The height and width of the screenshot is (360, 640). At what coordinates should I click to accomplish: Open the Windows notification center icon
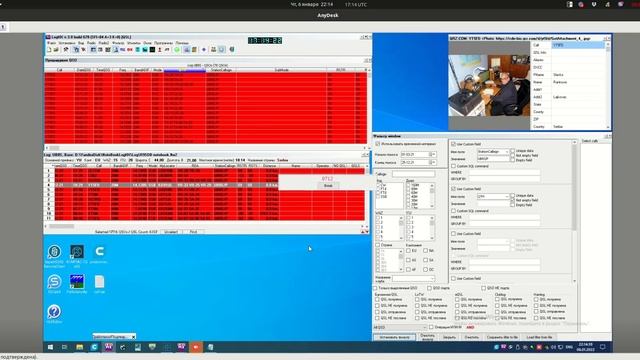click(x=602, y=347)
